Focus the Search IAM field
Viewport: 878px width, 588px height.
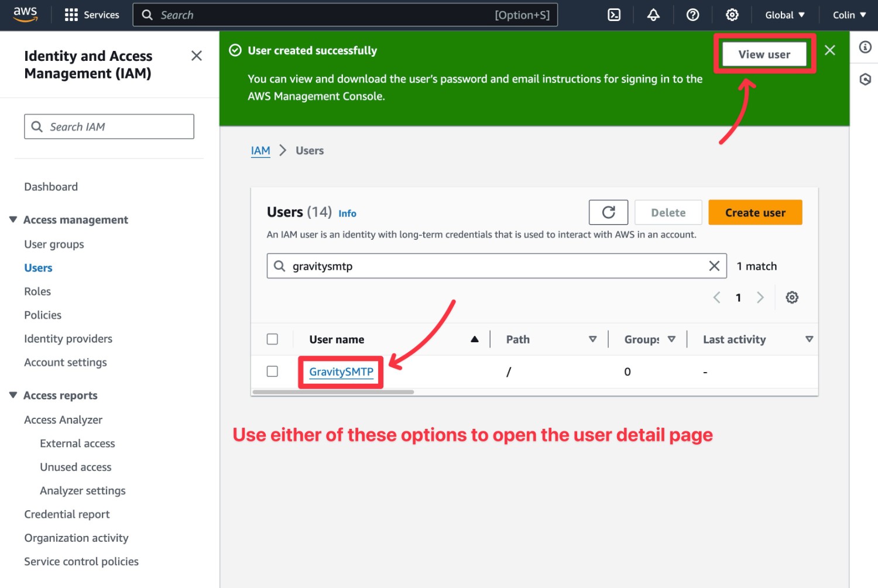coord(109,126)
